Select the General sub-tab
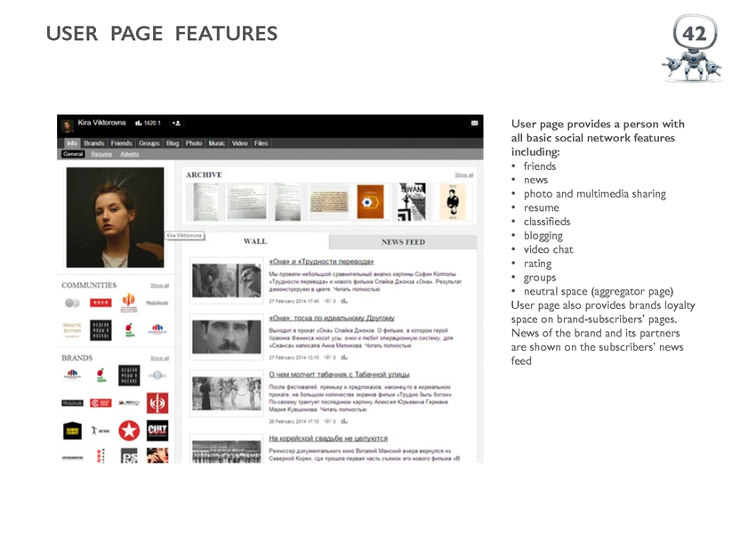 coord(73,154)
